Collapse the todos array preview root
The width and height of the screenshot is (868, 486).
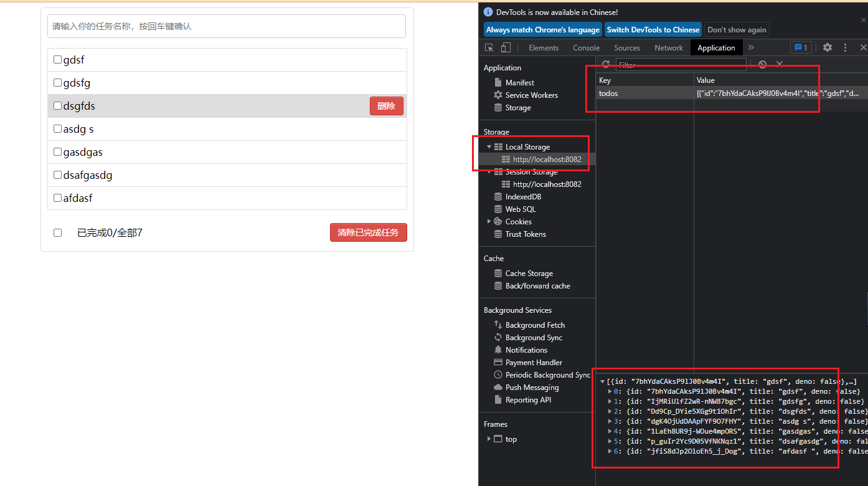coord(602,381)
